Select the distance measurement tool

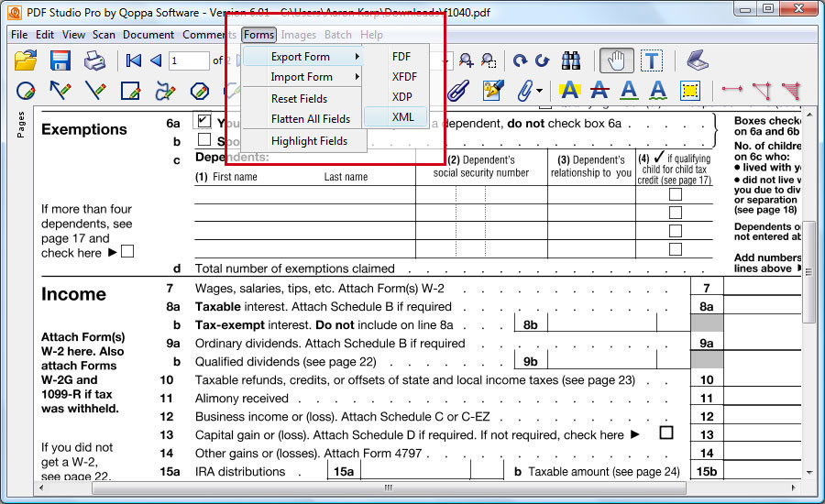click(731, 89)
